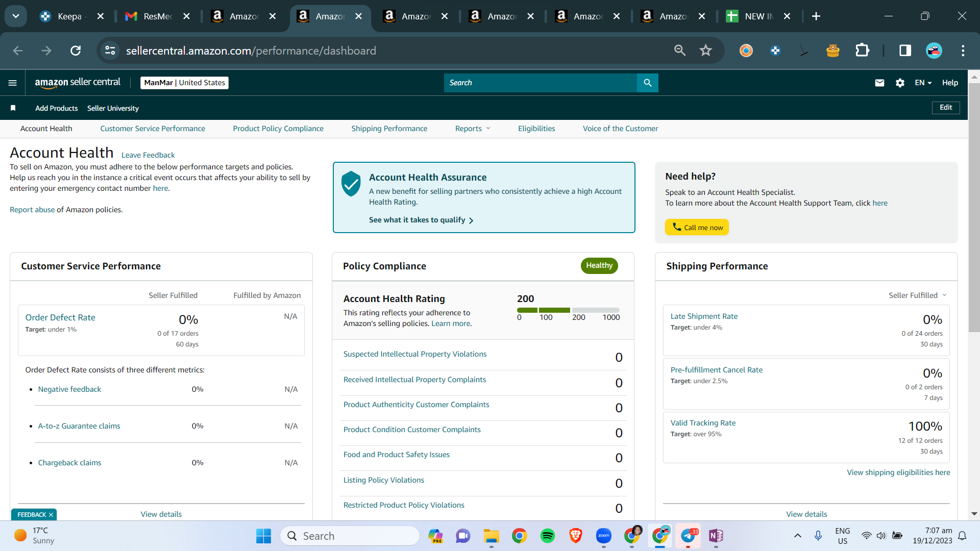Screen dimensions: 980x551
Task: Open the Windows Start menu
Action: pyautogui.click(x=263, y=536)
